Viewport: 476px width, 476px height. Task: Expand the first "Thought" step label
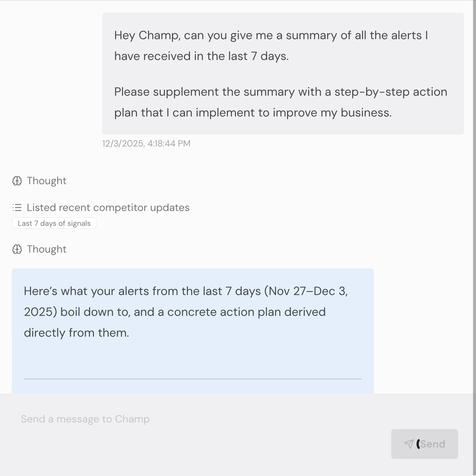pyautogui.click(x=46, y=181)
